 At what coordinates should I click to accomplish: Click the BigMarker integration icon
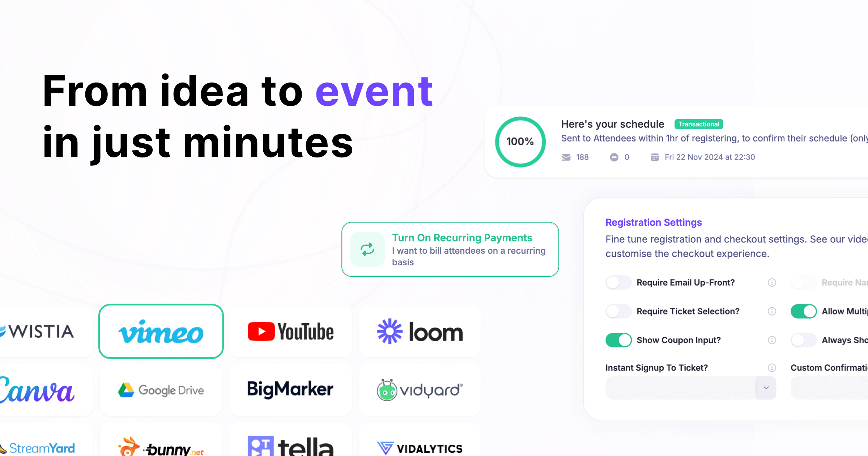point(290,390)
